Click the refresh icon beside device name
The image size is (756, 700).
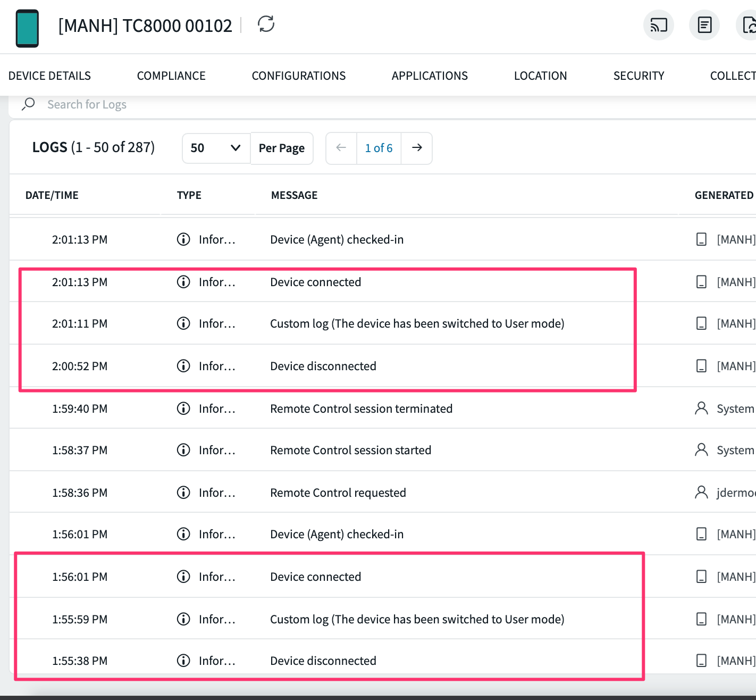[266, 24]
